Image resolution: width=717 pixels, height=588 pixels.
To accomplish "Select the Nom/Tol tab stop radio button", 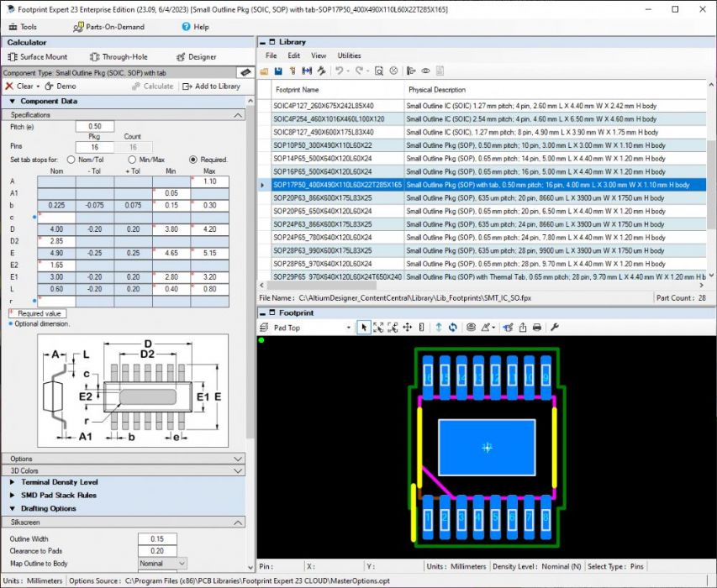I will (71, 160).
